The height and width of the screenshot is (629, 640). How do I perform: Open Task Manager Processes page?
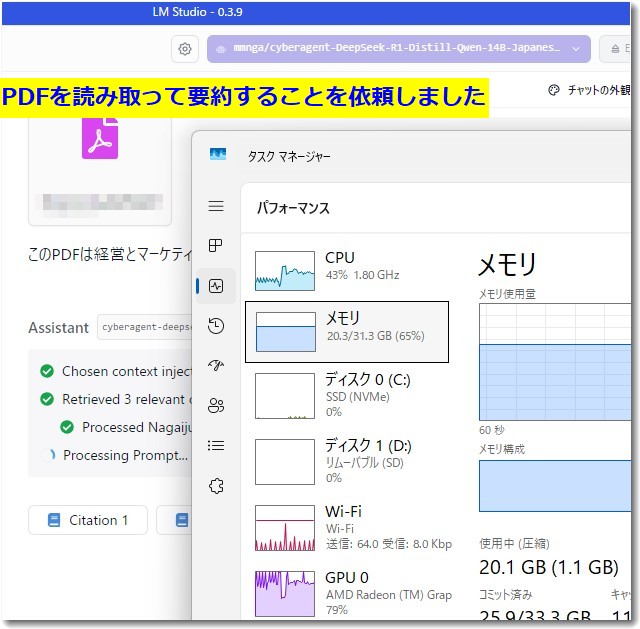pos(216,245)
